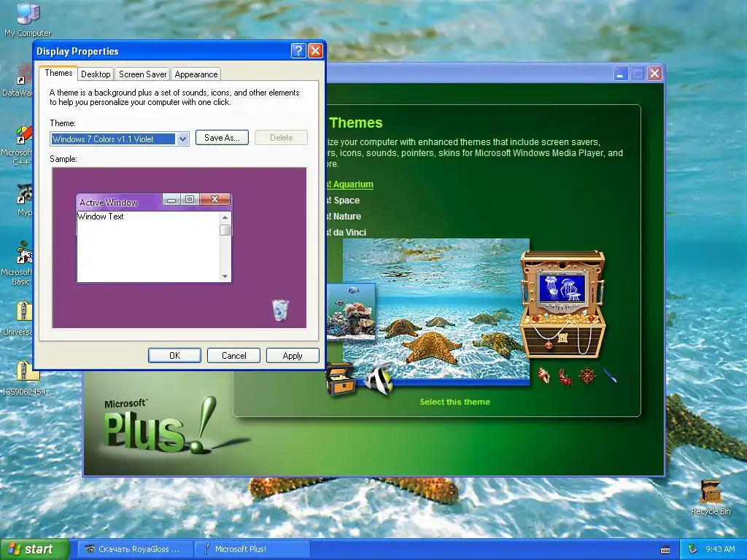The image size is (747, 560).
Task: Click the Display Properties help question-mark button
Action: tap(298, 50)
